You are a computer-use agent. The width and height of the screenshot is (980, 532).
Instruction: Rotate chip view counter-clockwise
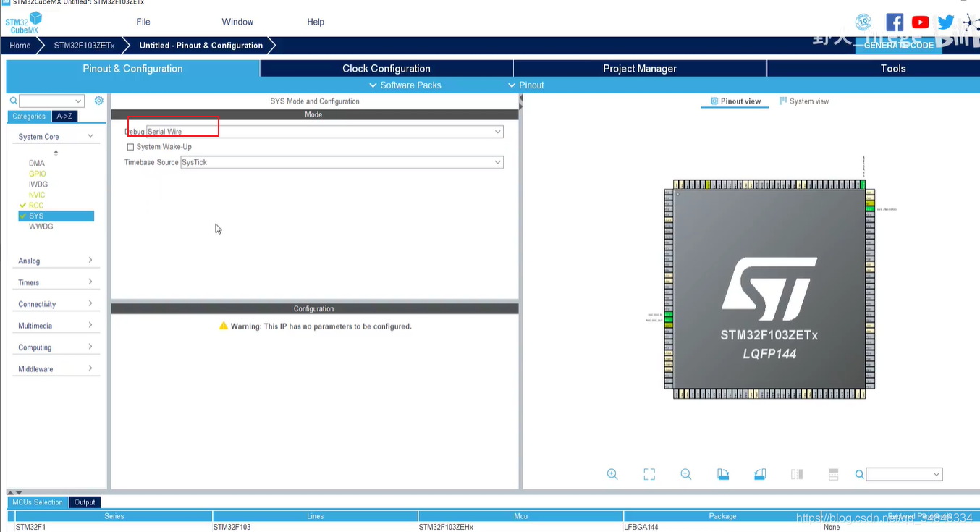[760, 474]
